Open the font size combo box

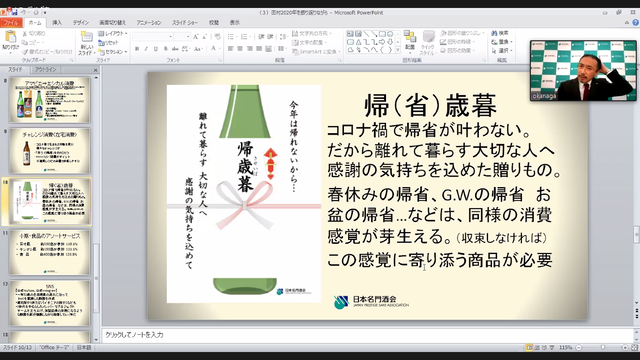coord(182,37)
